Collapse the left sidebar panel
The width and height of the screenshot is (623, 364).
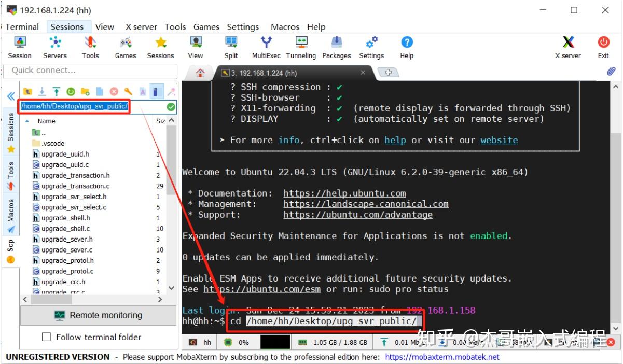point(10,96)
